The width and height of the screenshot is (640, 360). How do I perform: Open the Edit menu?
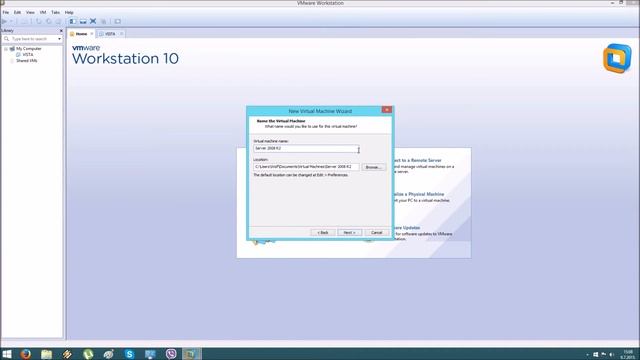(18, 13)
